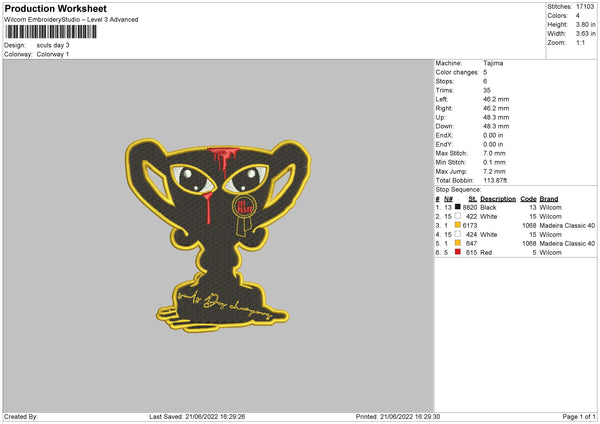Click the 'Black' description in stop row 1
The height and width of the screenshot is (424, 600).
[488, 207]
